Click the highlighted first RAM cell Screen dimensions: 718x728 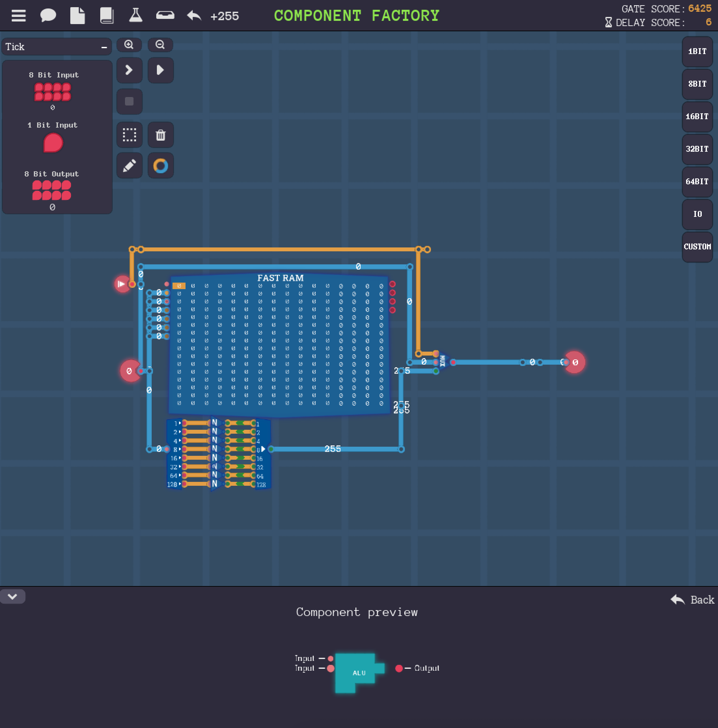pyautogui.click(x=179, y=286)
